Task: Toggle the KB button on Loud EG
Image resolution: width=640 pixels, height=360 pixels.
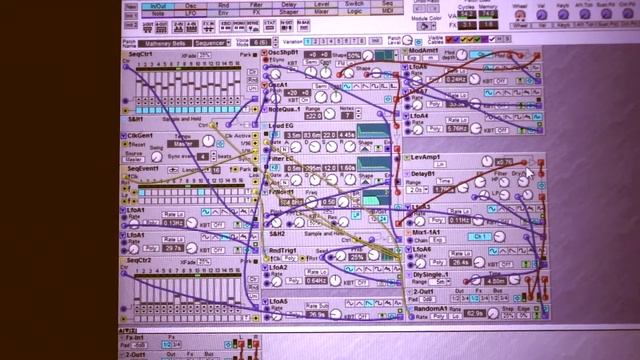Action: pos(275,135)
